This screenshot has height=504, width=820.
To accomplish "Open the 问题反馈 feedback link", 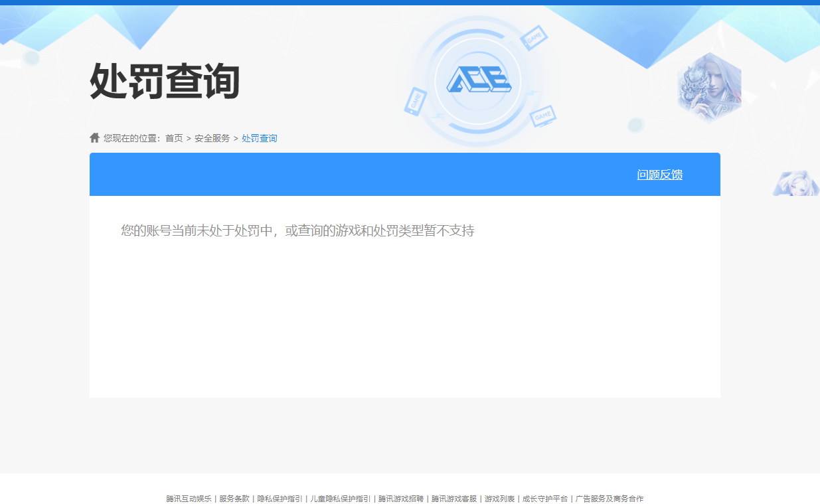I will click(x=661, y=174).
